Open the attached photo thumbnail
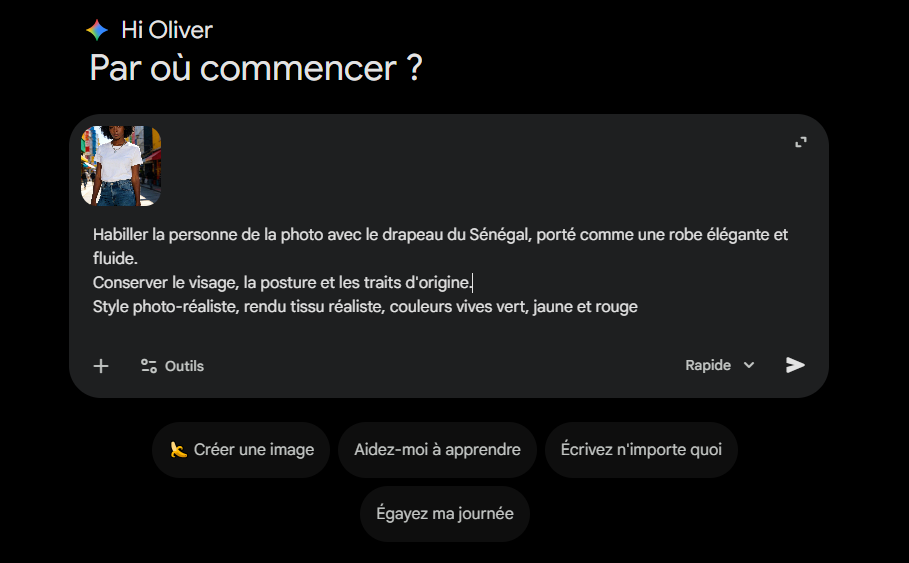The width and height of the screenshot is (909, 563). (x=121, y=166)
